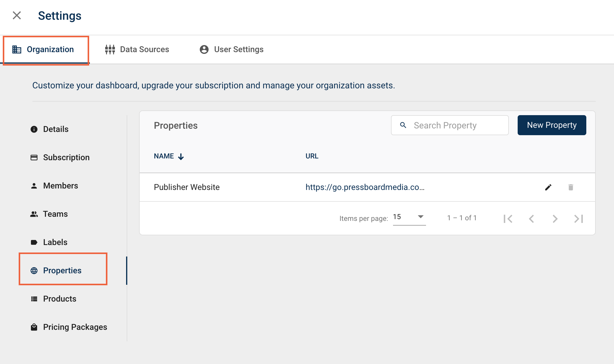614x364 pixels.
Task: Click the Subscription card icon
Action: coord(34,158)
